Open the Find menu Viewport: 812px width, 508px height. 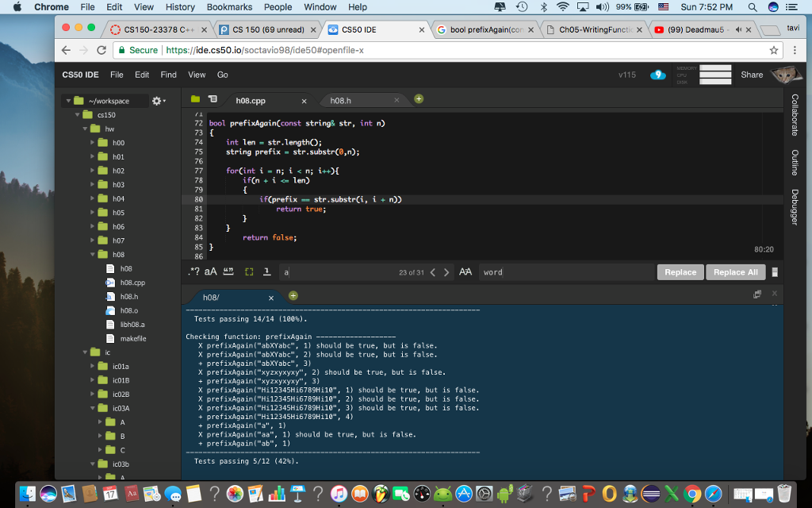coord(168,75)
